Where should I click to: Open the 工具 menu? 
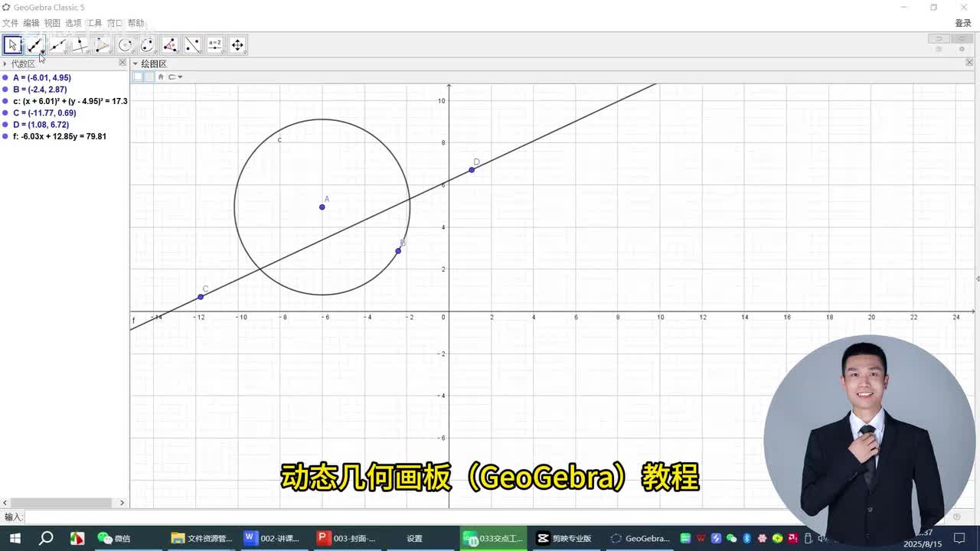94,23
